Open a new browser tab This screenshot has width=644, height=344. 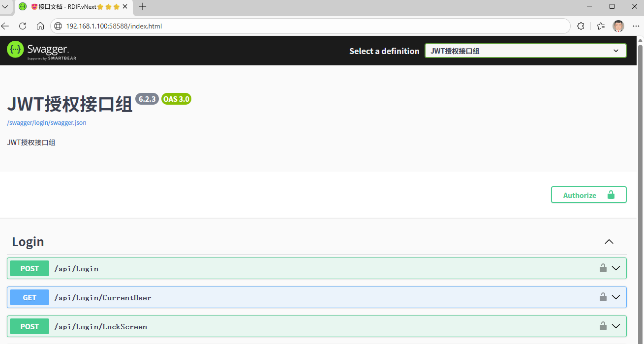pyautogui.click(x=143, y=6)
